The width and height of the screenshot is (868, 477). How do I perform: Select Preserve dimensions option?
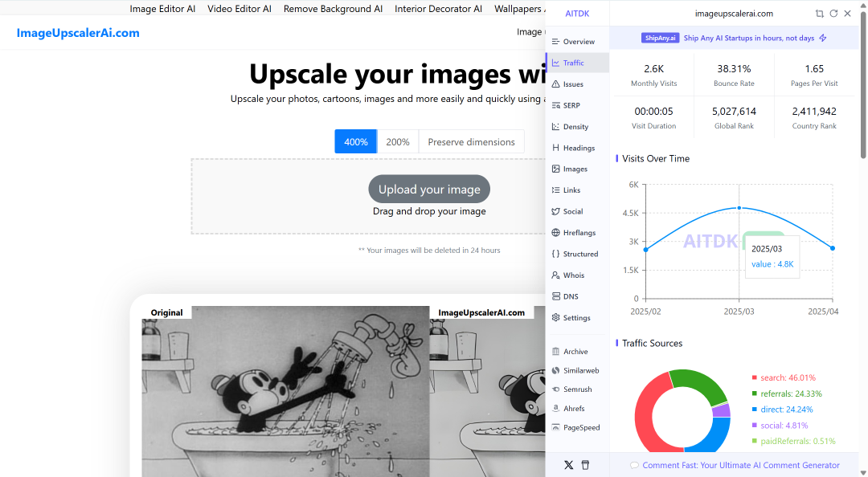tap(471, 141)
